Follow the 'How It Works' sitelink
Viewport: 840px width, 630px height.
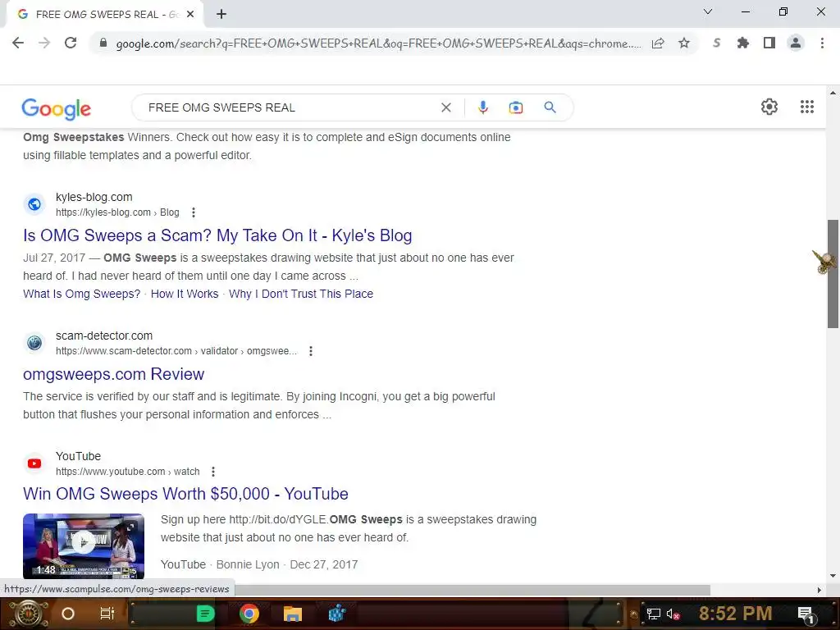point(185,294)
